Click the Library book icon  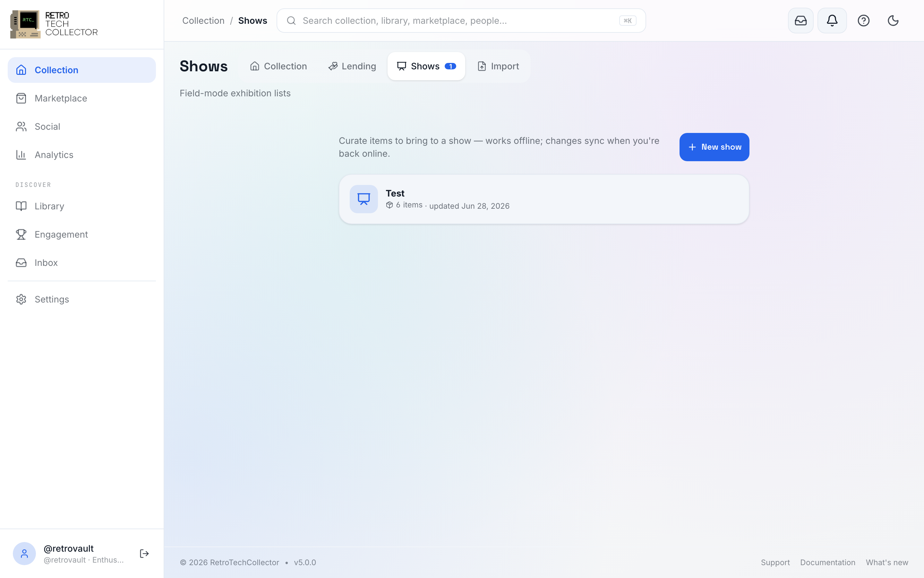(21, 206)
